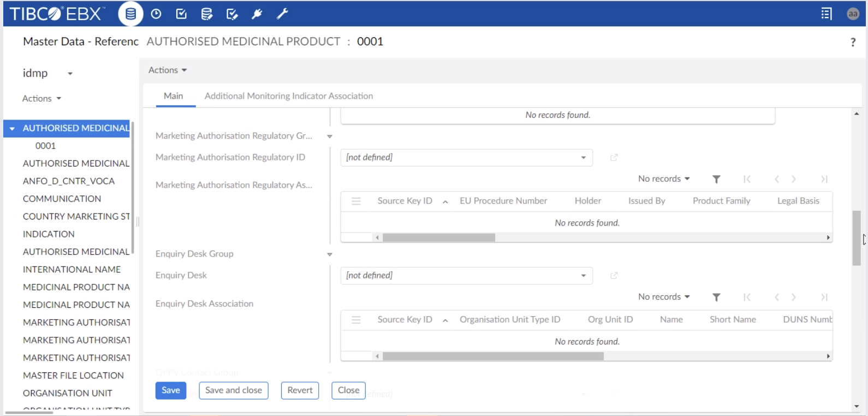Image resolution: width=868 pixels, height=416 pixels.
Task: Click the Save and close button
Action: [234, 390]
